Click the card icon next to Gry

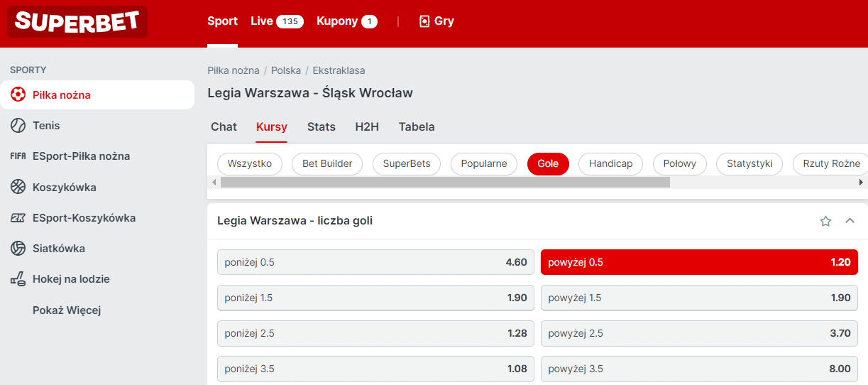[x=424, y=21]
